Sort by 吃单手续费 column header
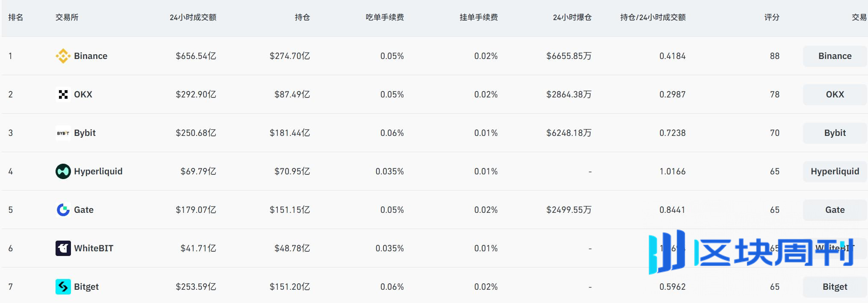868x303 pixels. [385, 18]
